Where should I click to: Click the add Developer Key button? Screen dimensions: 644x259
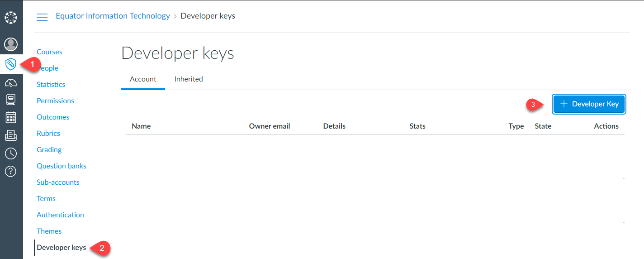tap(589, 104)
